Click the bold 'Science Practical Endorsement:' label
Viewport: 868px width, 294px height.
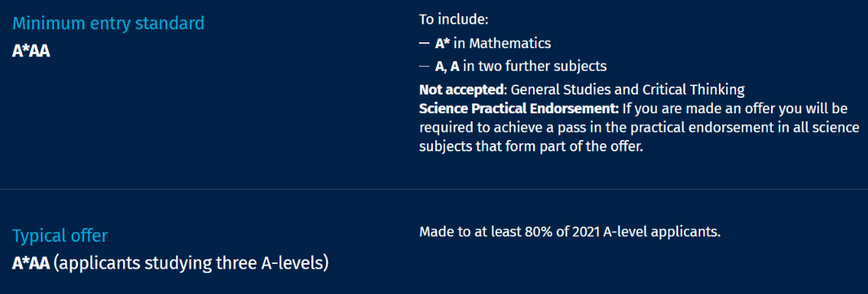518,108
